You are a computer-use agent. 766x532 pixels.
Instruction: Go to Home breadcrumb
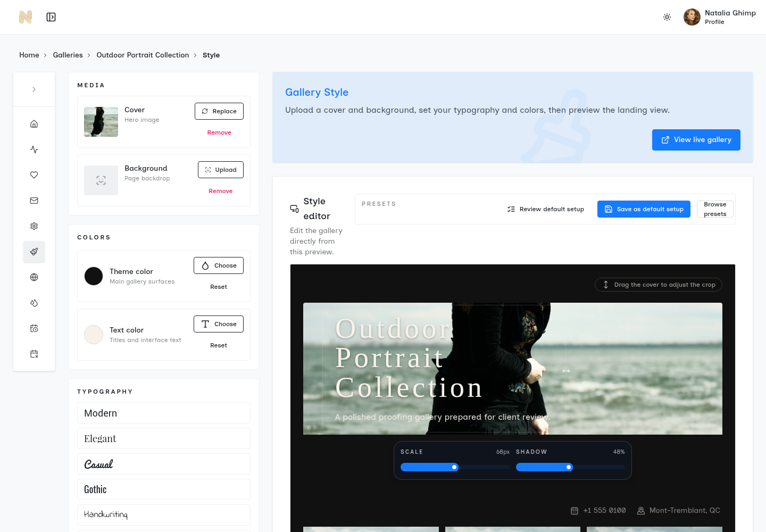tap(29, 55)
